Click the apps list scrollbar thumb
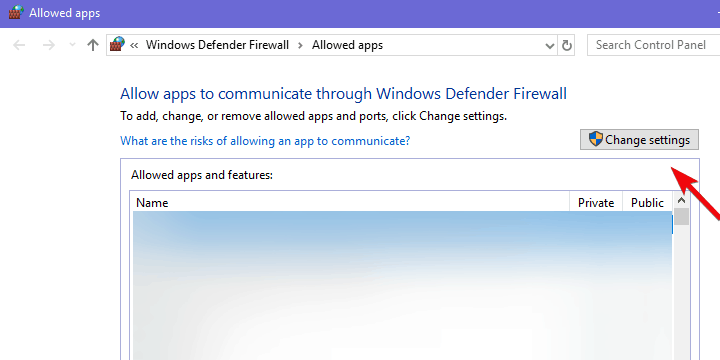The width and height of the screenshot is (720, 360). point(681,216)
